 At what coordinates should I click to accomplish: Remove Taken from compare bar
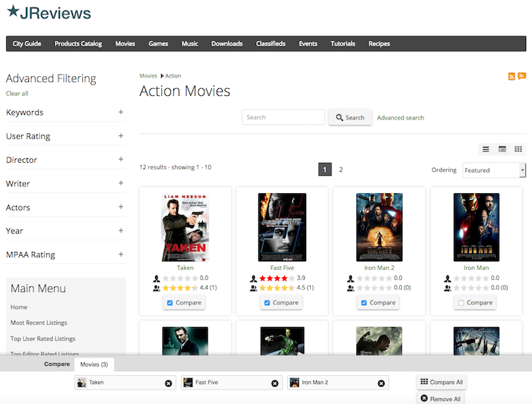[x=168, y=383]
